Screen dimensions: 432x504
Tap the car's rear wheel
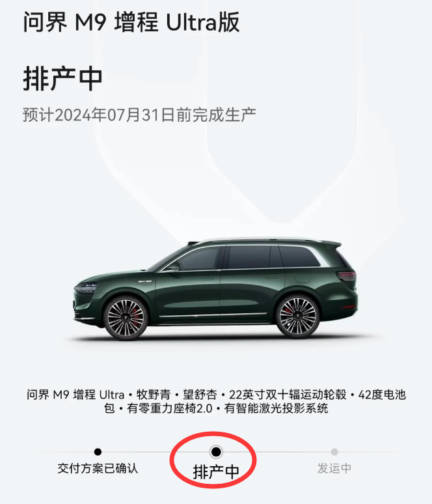(298, 316)
